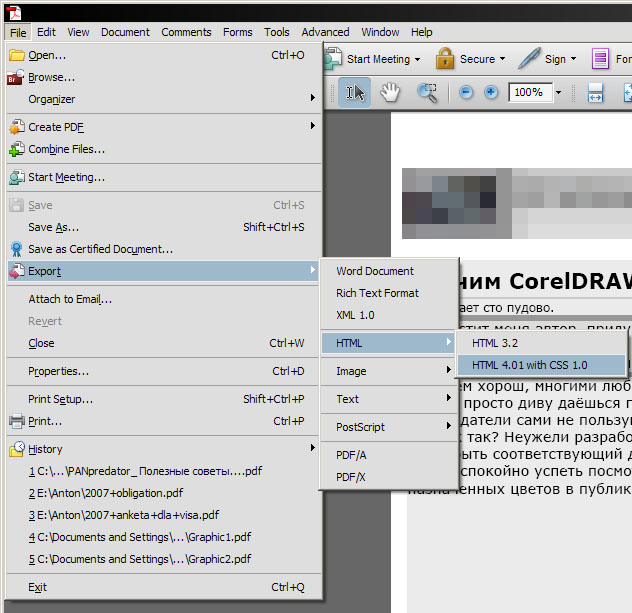Click the Save as Certified Document ribbon icon
The height and width of the screenshot is (613, 632).
[17, 249]
